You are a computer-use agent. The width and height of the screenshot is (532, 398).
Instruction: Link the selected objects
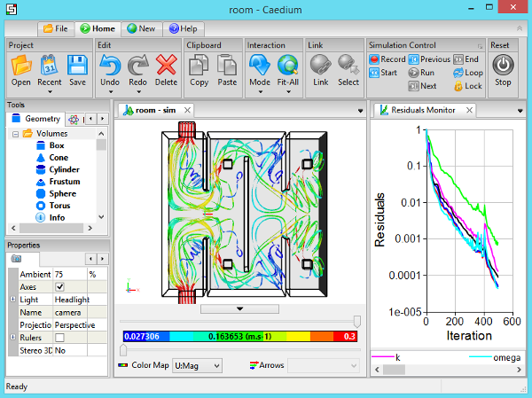[321, 71]
